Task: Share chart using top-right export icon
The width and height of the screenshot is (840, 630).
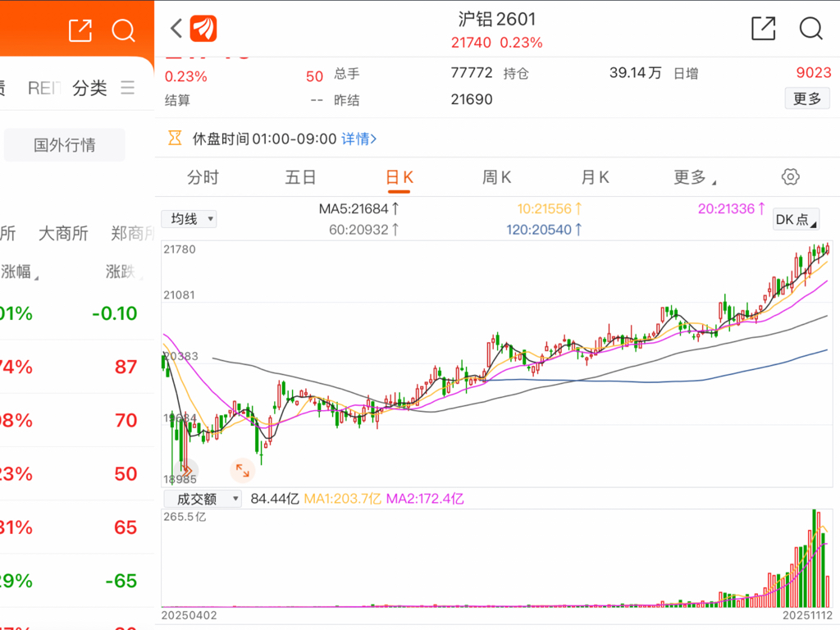Action: pyautogui.click(x=764, y=29)
